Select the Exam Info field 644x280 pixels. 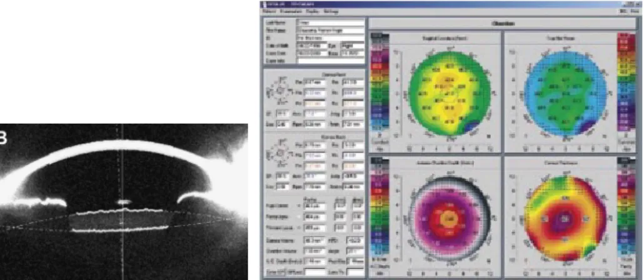(x=331, y=61)
